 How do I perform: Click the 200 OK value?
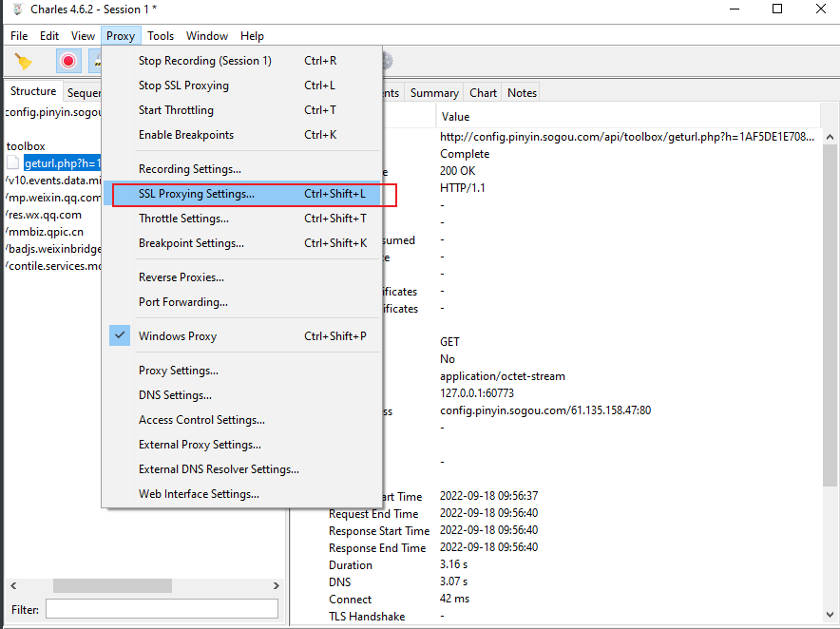point(457,171)
